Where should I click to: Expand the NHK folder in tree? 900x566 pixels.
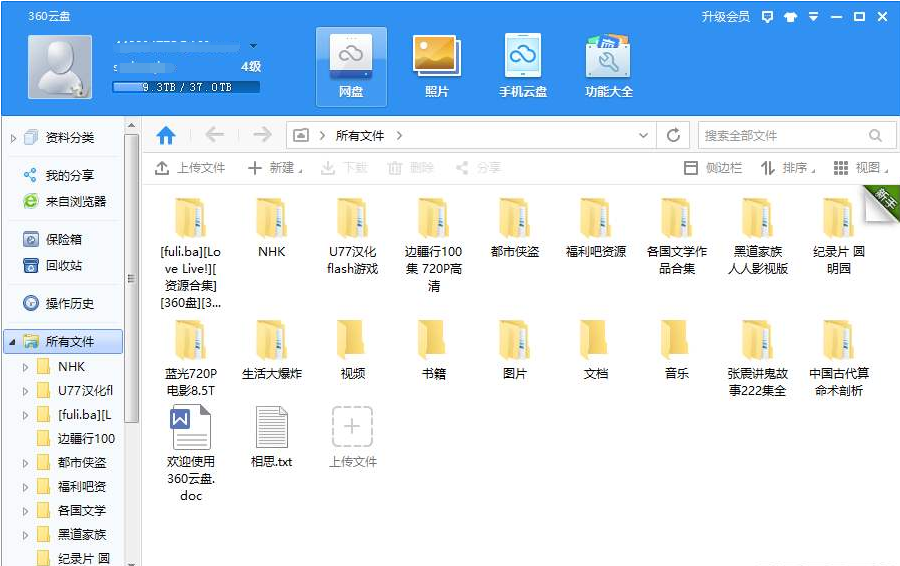pyautogui.click(x=26, y=367)
